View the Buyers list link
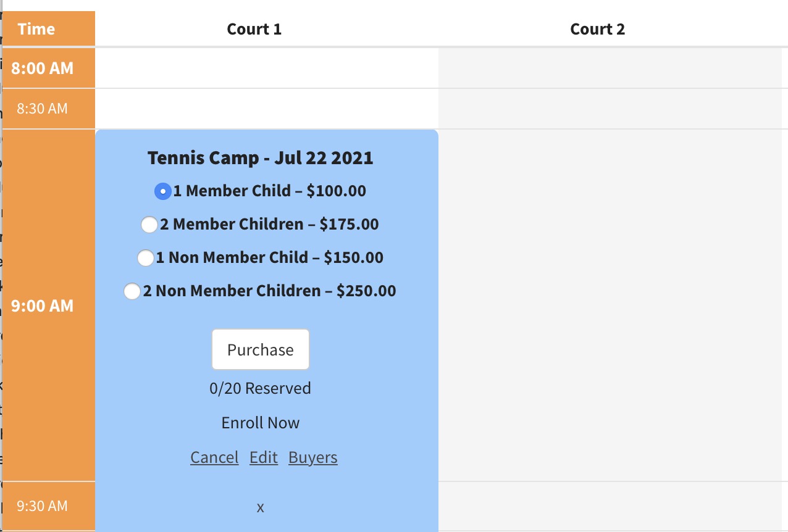The height and width of the screenshot is (532, 788). pyautogui.click(x=312, y=457)
